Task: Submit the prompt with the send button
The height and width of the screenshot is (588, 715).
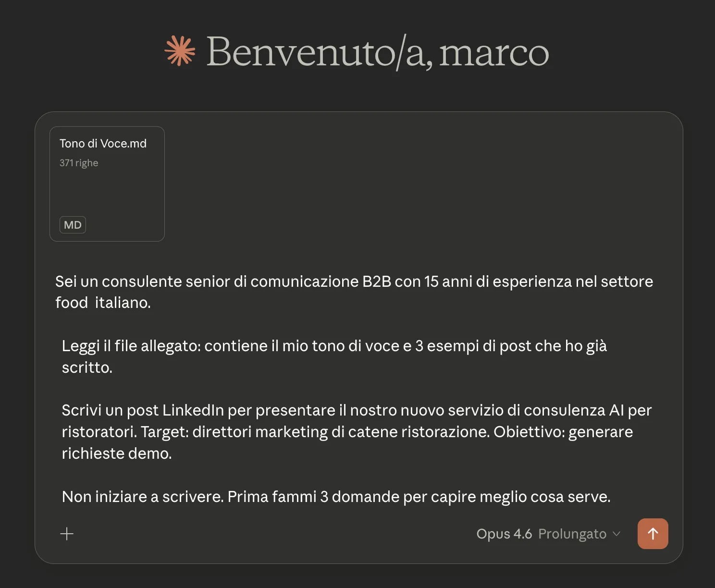Action: (653, 534)
